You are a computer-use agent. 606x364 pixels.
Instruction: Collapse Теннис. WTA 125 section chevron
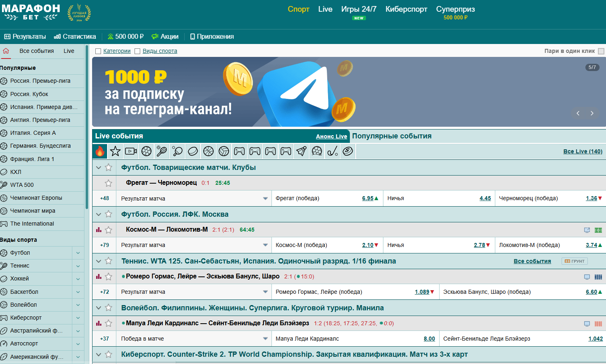point(99,261)
